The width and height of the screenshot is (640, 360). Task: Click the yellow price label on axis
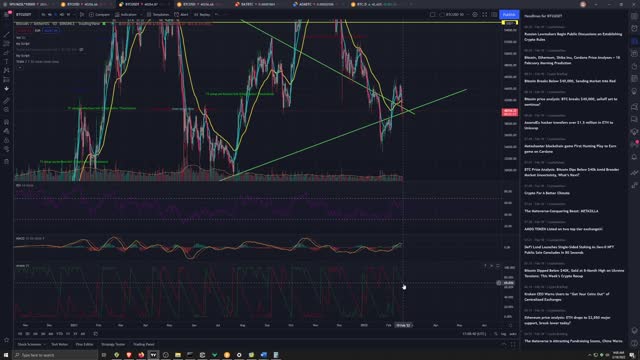click(509, 23)
